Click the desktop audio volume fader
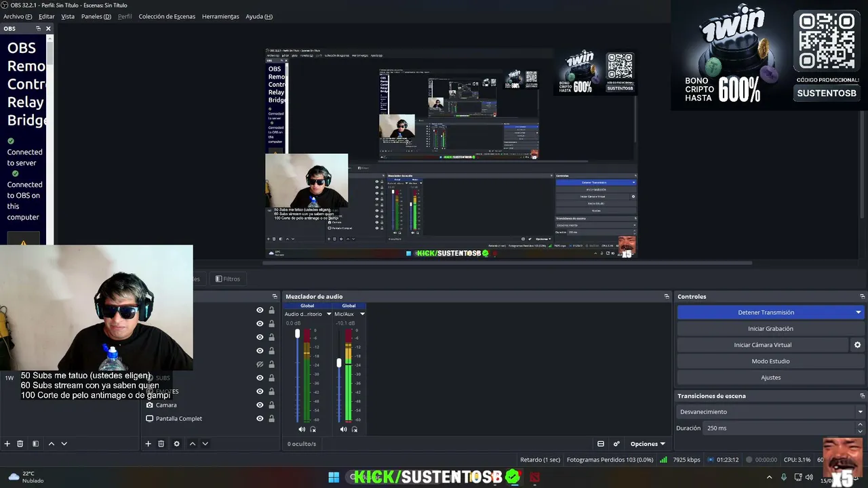The width and height of the screenshot is (868, 488). 297,333
